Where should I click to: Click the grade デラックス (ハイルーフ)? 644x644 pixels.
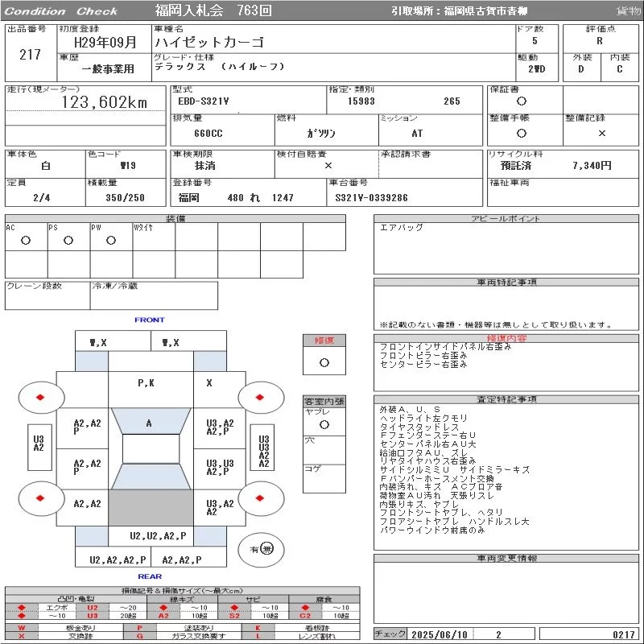(219, 67)
